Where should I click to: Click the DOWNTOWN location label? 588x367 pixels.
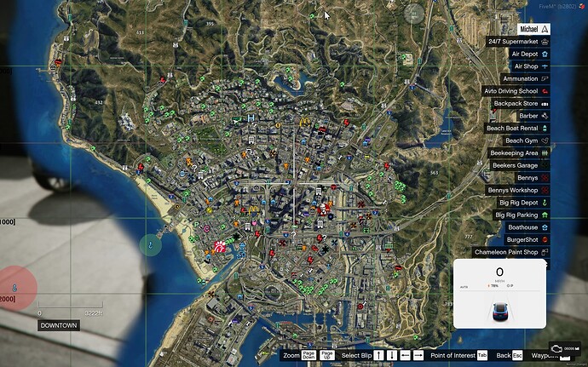59,325
